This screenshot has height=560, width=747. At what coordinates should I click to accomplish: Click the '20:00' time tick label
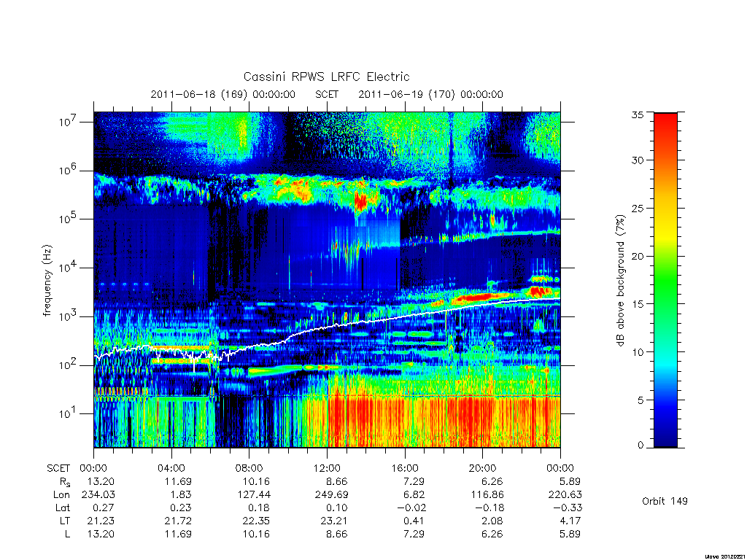(x=483, y=468)
